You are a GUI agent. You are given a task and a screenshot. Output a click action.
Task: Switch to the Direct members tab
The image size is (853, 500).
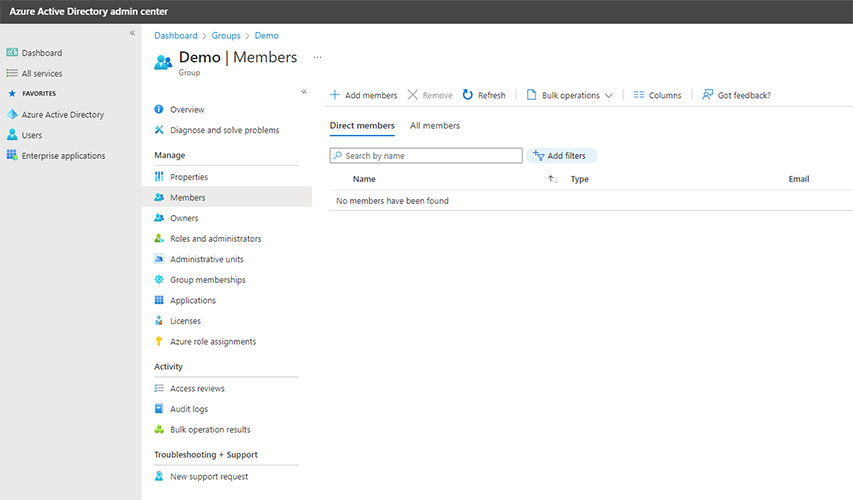point(362,126)
